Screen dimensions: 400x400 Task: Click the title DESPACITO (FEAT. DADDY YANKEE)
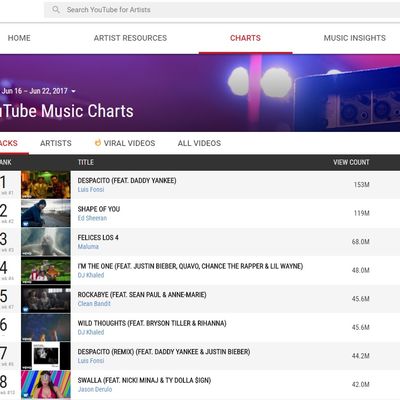127,180
